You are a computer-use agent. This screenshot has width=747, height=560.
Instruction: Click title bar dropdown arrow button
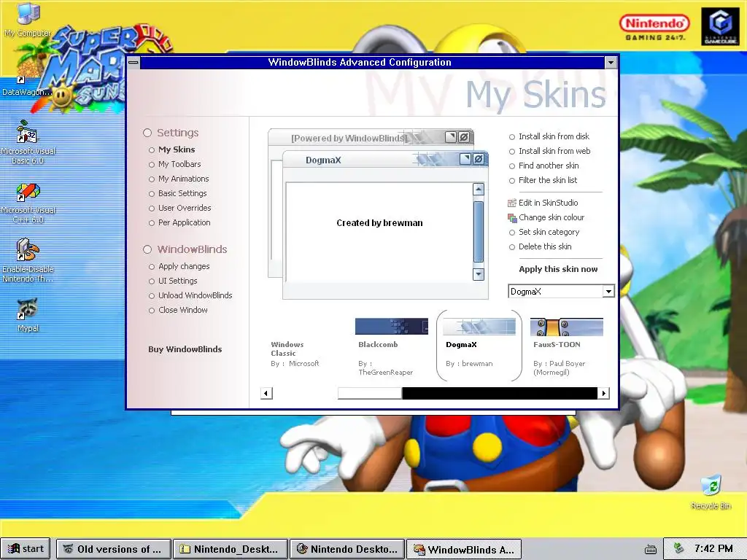(x=611, y=63)
